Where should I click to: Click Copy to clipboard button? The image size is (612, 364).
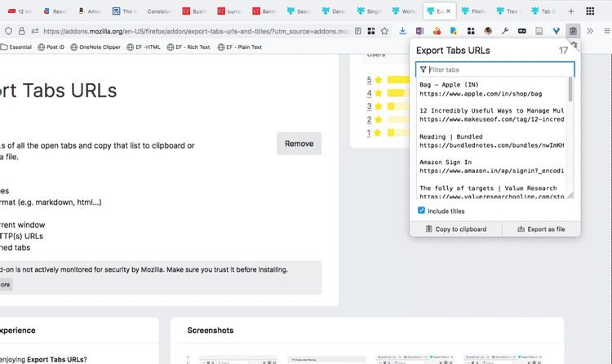[x=456, y=229]
